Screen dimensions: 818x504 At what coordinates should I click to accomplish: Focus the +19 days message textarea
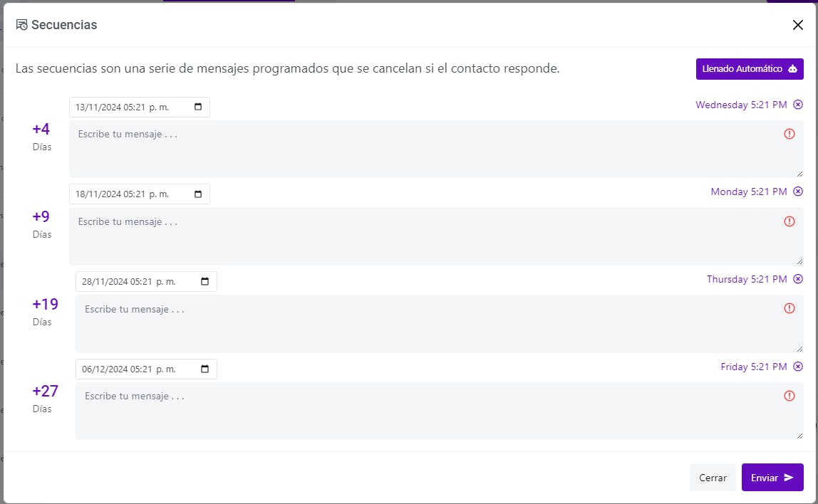point(439,324)
